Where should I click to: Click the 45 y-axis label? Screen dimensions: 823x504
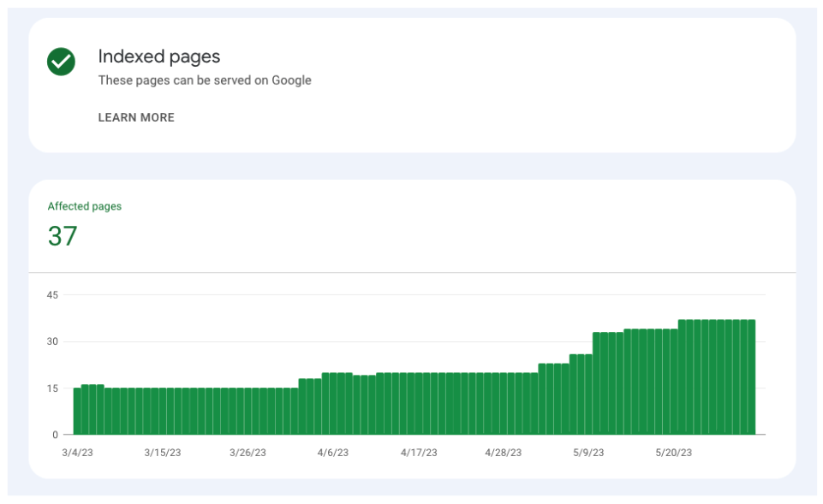coord(52,295)
